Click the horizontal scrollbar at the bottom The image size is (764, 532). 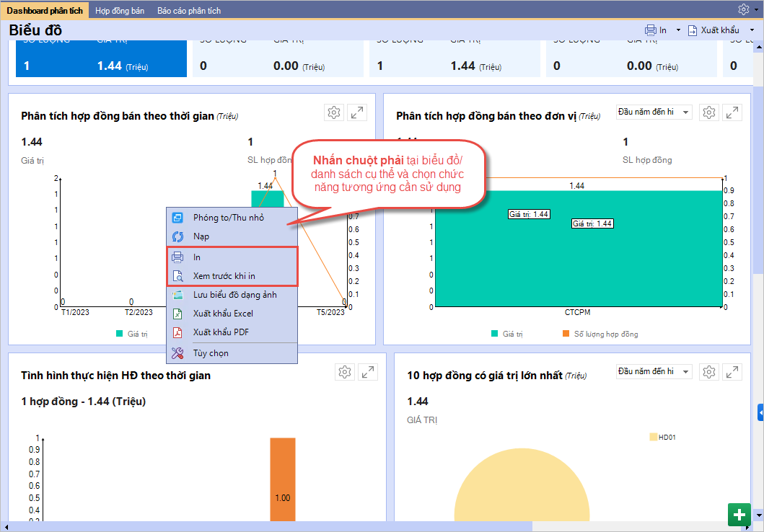[361, 526]
